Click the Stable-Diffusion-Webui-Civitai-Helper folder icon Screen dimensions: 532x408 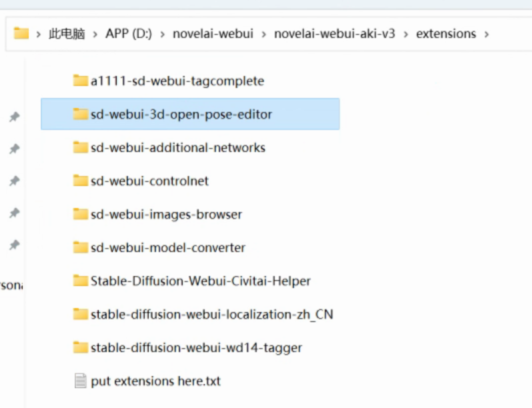80,281
